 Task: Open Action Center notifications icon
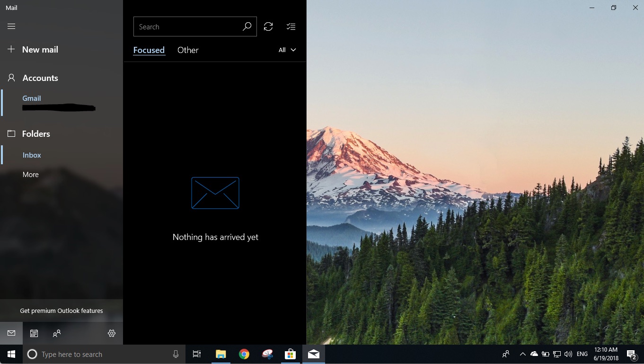(x=632, y=355)
